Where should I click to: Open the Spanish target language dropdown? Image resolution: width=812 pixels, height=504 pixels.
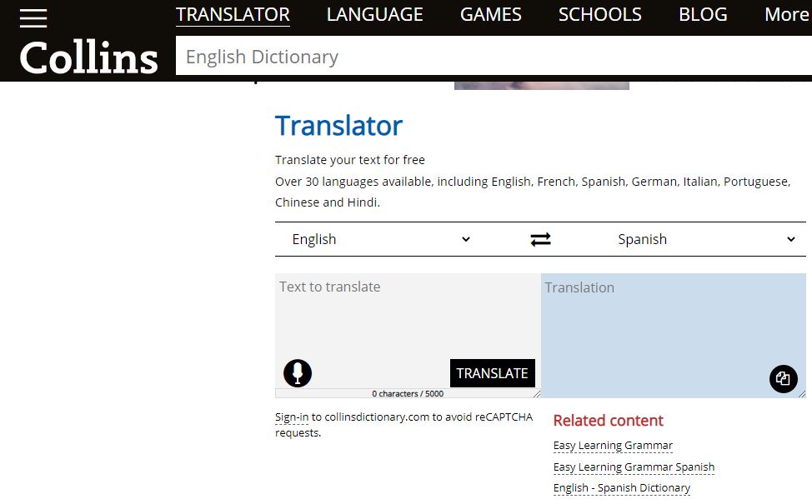point(706,239)
